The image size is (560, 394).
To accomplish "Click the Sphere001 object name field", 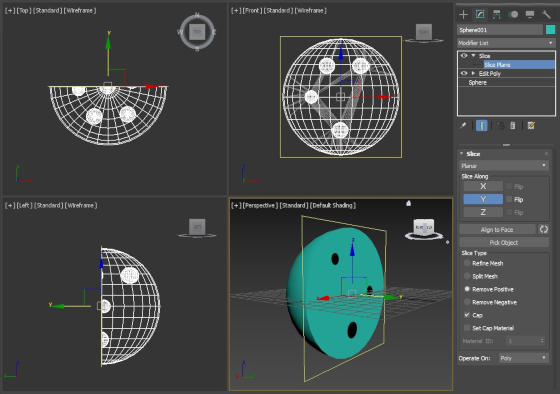I will point(500,30).
